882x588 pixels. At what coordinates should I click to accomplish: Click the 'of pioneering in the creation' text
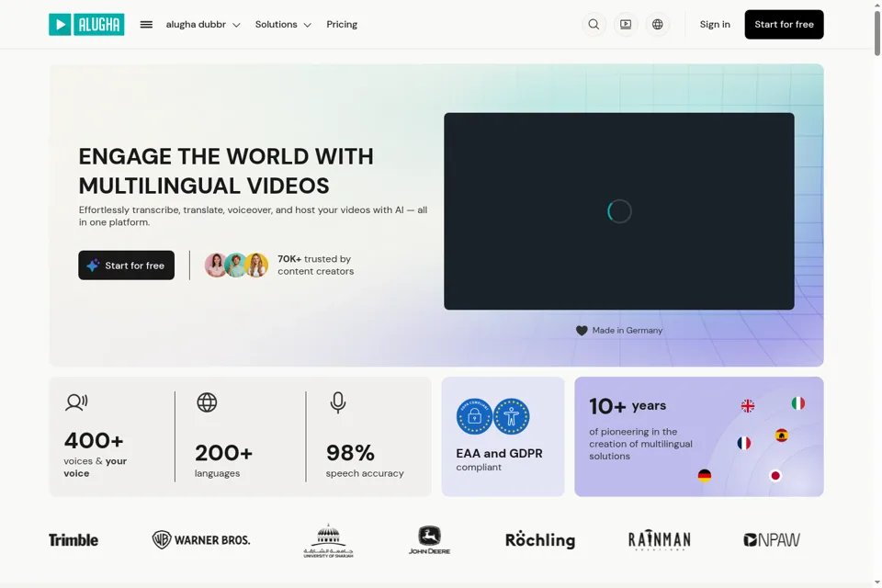tap(640, 444)
